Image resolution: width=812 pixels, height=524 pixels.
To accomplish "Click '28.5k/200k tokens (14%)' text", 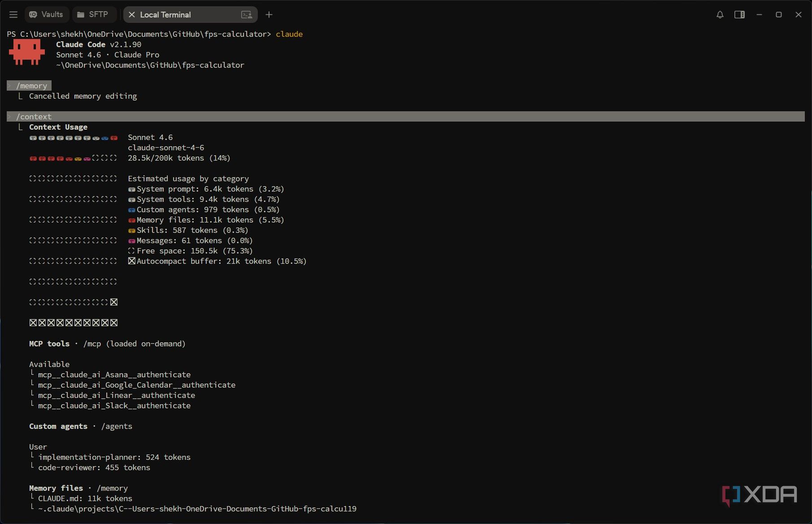I will tap(179, 158).
